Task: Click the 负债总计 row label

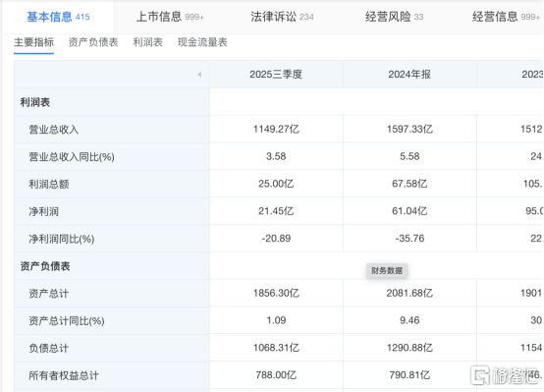Action: [x=48, y=348]
